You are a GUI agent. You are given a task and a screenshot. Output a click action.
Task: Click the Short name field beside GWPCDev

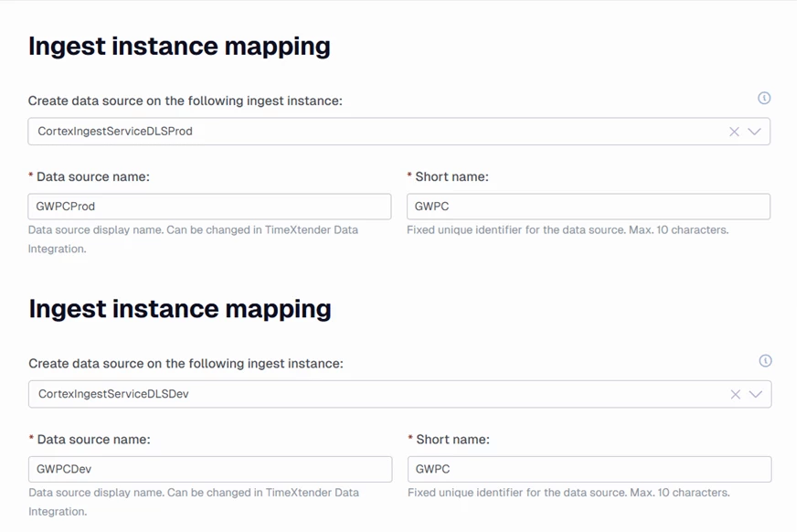(589, 469)
